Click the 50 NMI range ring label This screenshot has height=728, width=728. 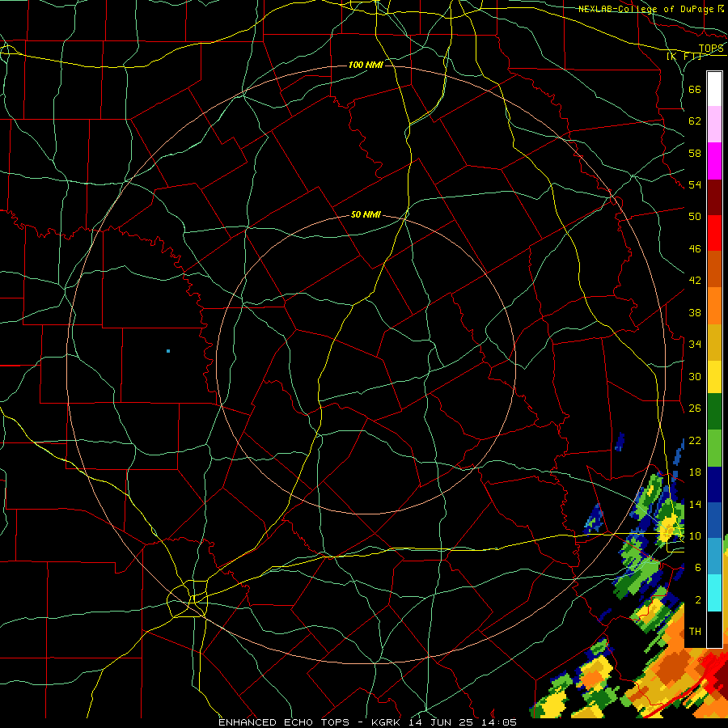366,214
